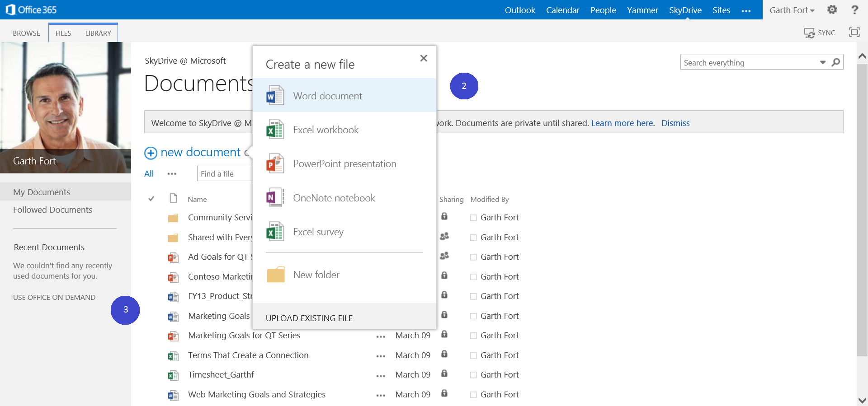Viewport: 868px width, 406px height.
Task: Click the new document link
Action: pyautogui.click(x=200, y=152)
